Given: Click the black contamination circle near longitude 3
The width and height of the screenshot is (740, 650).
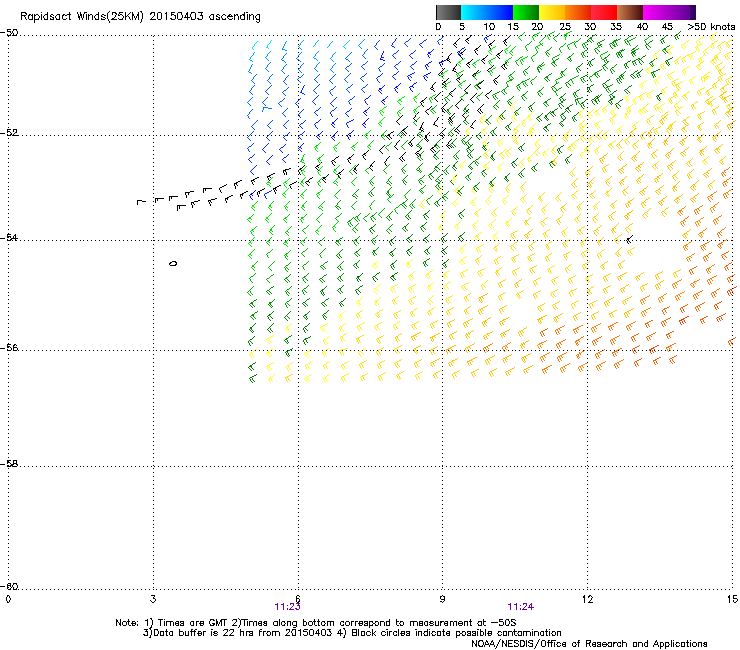Looking at the screenshot, I should pyautogui.click(x=173, y=263).
